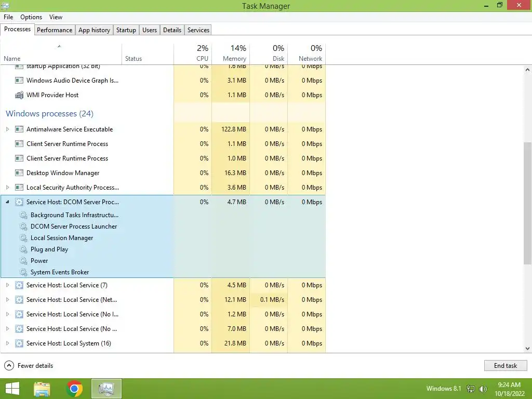Switch to the Services tab
Image resolution: width=532 pixels, height=399 pixels.
198,30
